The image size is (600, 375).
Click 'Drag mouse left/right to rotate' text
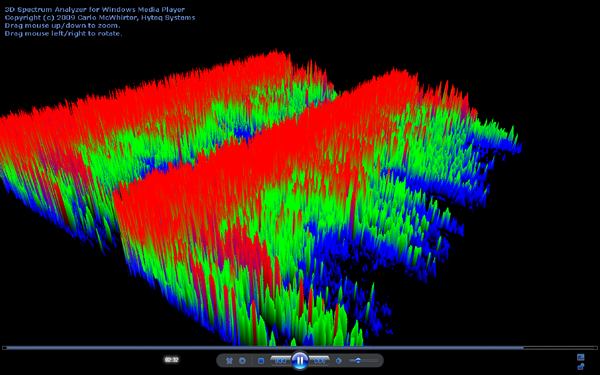64,34
